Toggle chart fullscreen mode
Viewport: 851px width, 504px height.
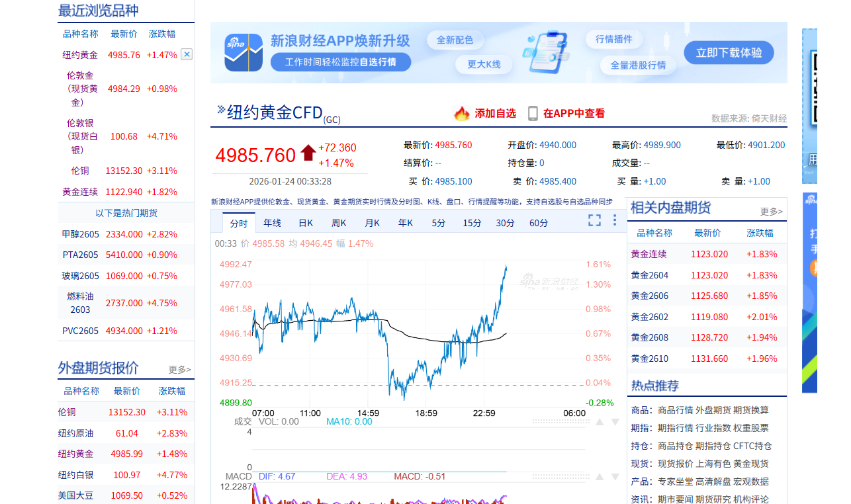[x=594, y=220]
